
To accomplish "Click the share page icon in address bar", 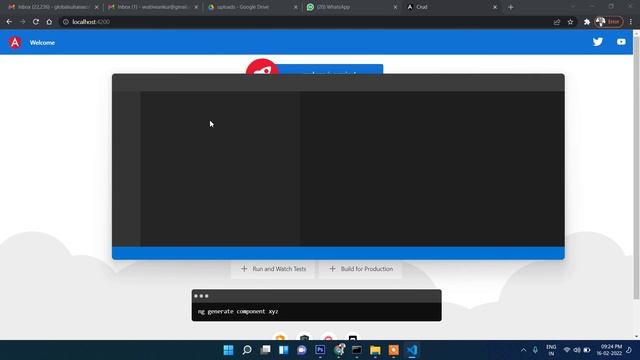I will click(557, 22).
